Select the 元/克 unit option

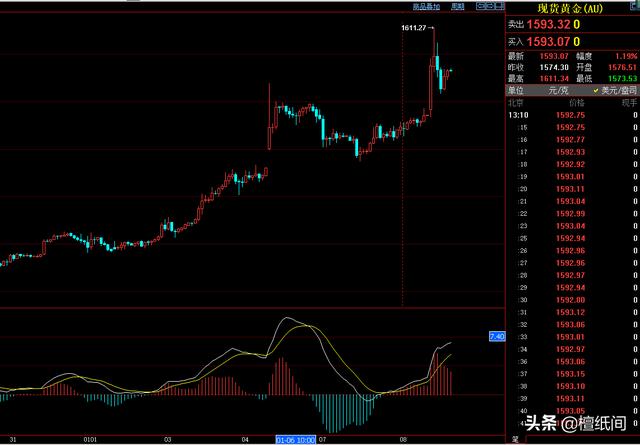click(x=558, y=90)
